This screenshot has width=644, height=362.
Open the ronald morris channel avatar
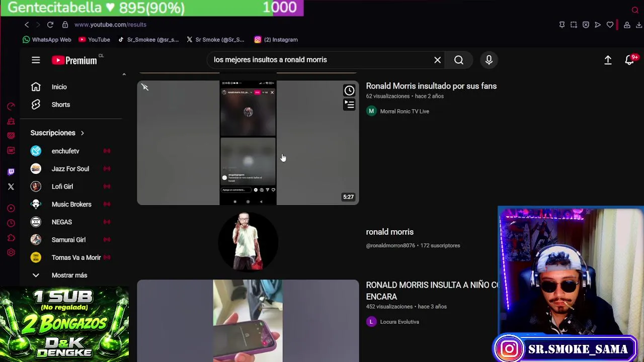248,241
